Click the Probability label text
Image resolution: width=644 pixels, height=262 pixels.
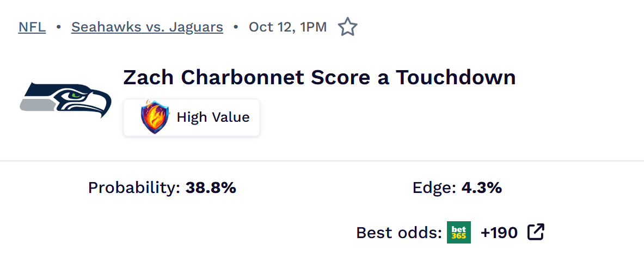point(134,188)
